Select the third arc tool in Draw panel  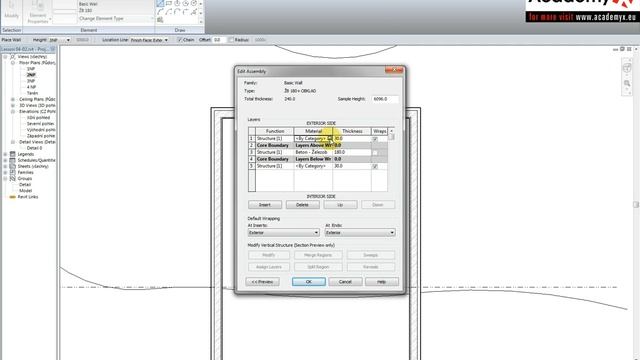(x=177, y=12)
